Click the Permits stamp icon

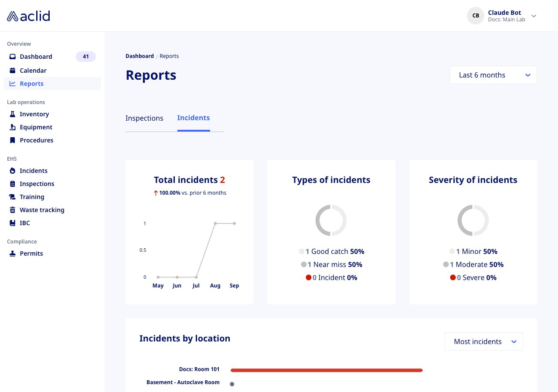coord(13,253)
